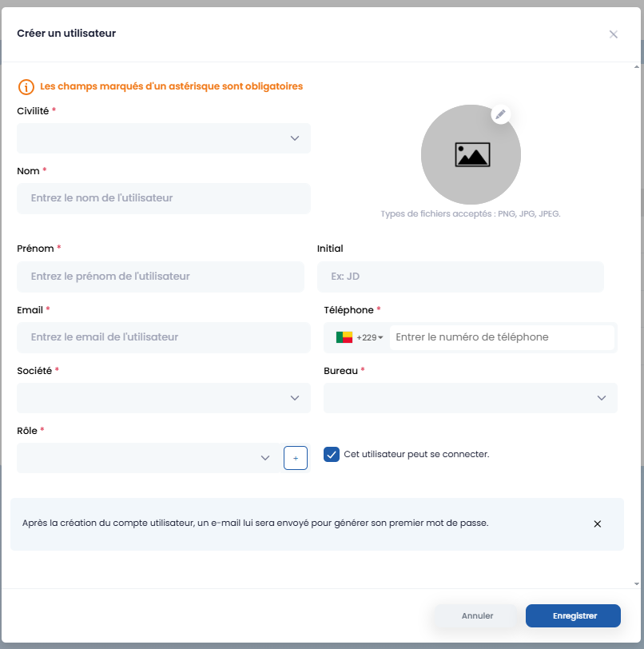Screen dimensions: 644x649
Task: Dismiss the password email notice banner
Action: pyautogui.click(x=597, y=524)
